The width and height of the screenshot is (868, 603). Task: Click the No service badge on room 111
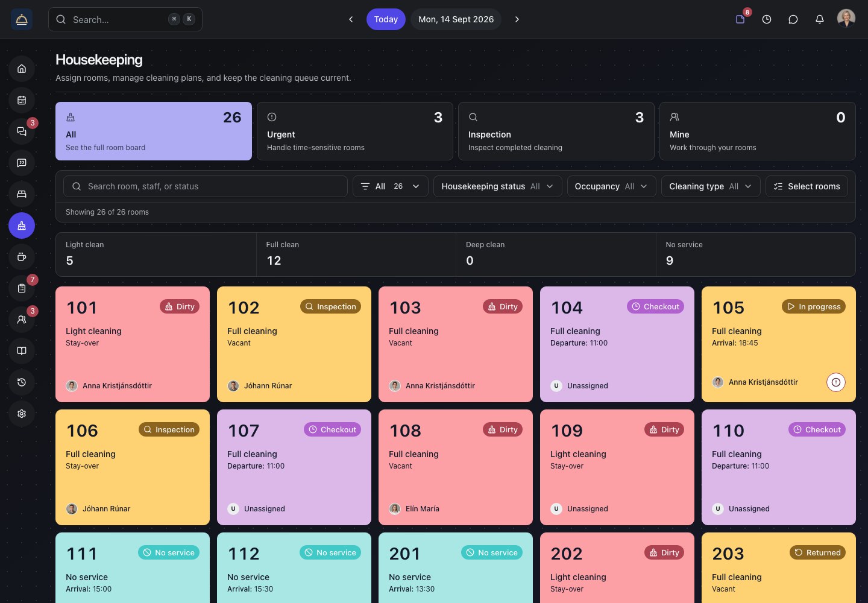(x=169, y=552)
